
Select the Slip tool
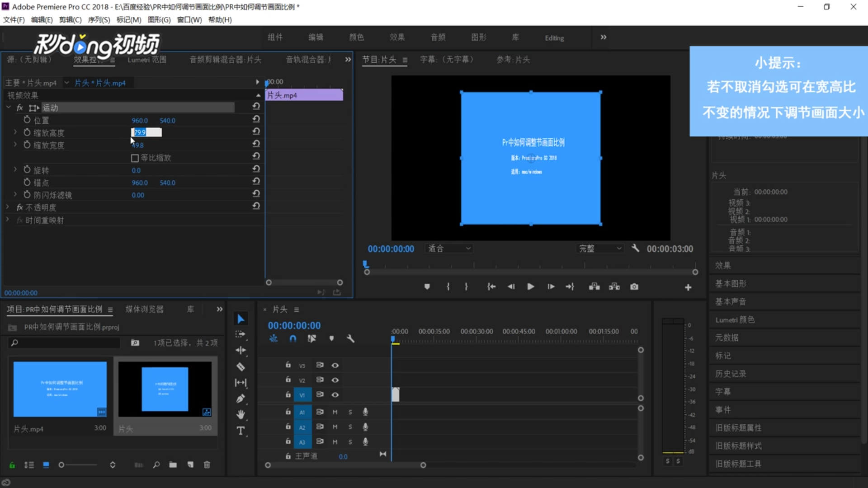(241, 383)
